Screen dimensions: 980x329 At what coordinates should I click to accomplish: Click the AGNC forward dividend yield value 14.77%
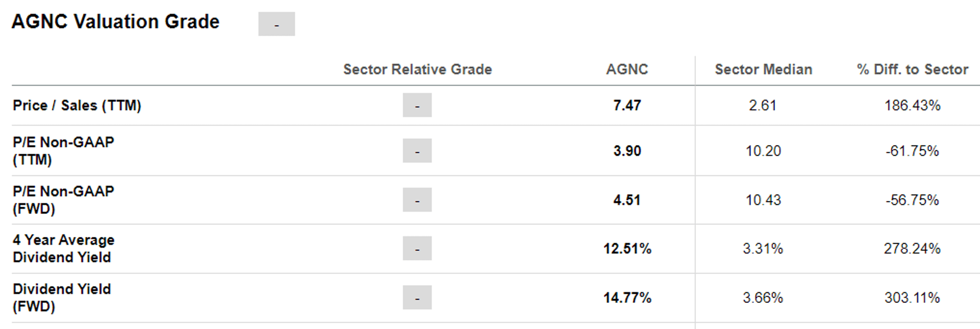click(x=627, y=298)
